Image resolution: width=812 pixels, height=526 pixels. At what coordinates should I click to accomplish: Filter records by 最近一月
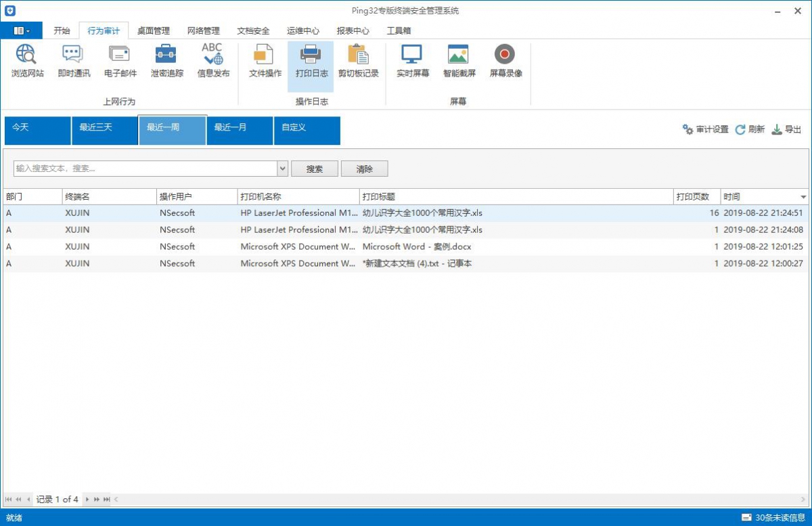(240, 130)
